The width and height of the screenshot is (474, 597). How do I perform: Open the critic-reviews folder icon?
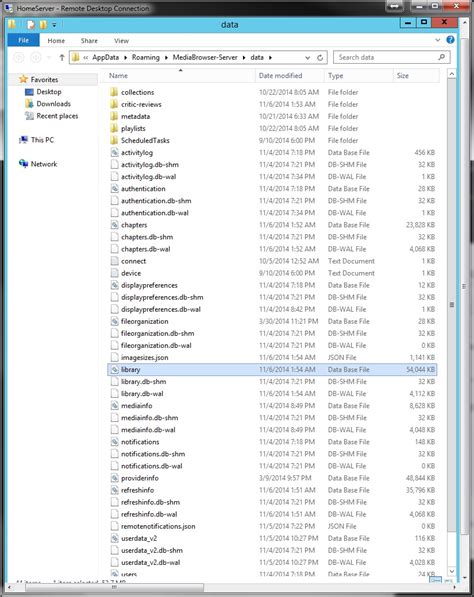point(114,104)
